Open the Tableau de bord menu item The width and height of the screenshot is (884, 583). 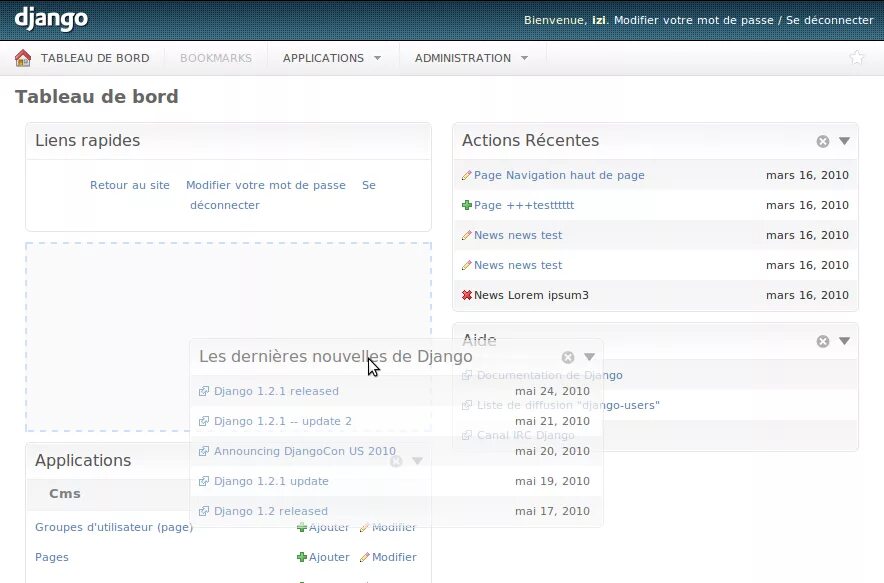[x=95, y=58]
